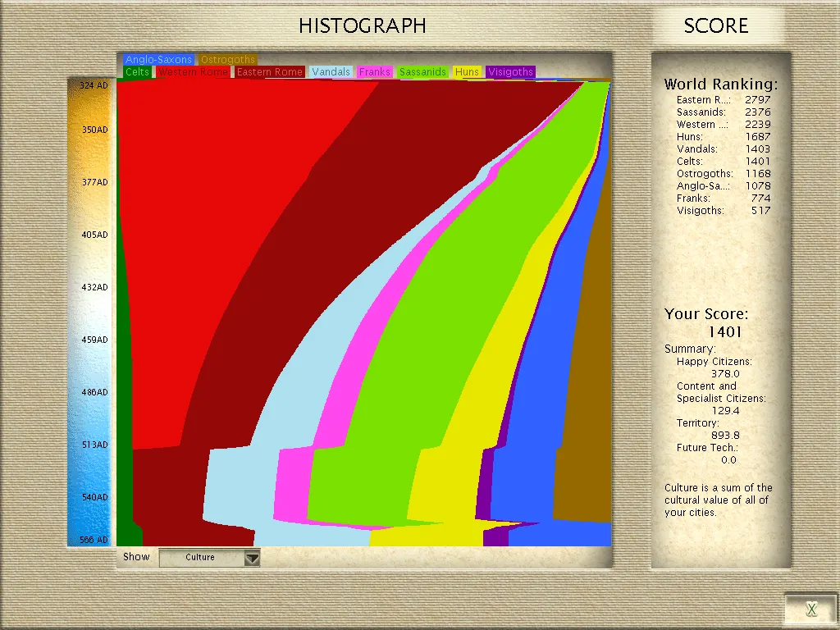Click Huns ranking row
This screenshot has height=630, width=840.
724,137
